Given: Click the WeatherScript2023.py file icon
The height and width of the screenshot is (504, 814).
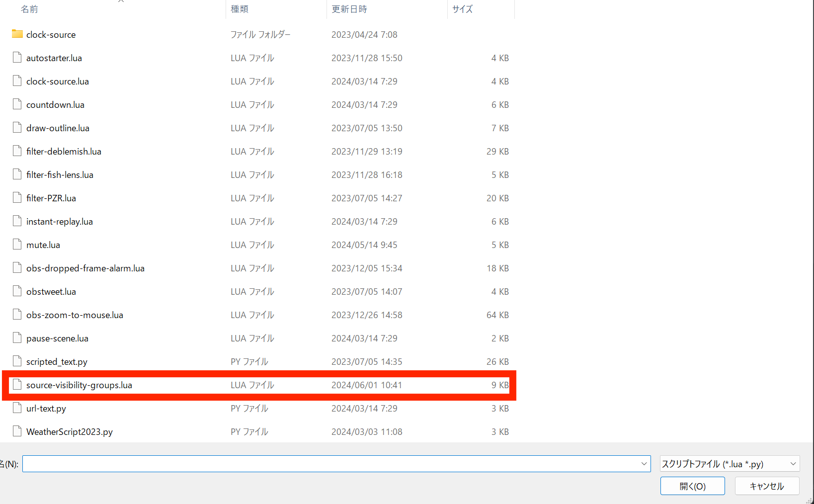Looking at the screenshot, I should pyautogui.click(x=17, y=431).
